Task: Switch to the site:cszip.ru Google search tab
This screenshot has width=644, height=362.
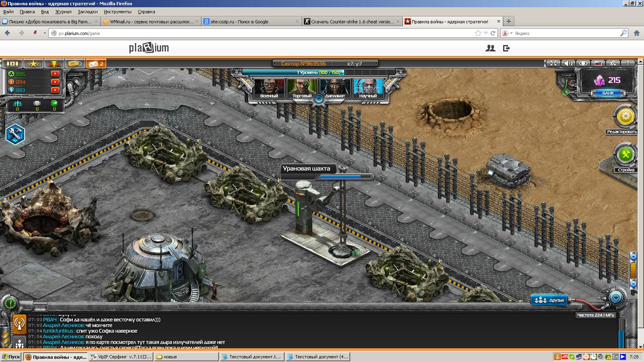Action: 252,22
